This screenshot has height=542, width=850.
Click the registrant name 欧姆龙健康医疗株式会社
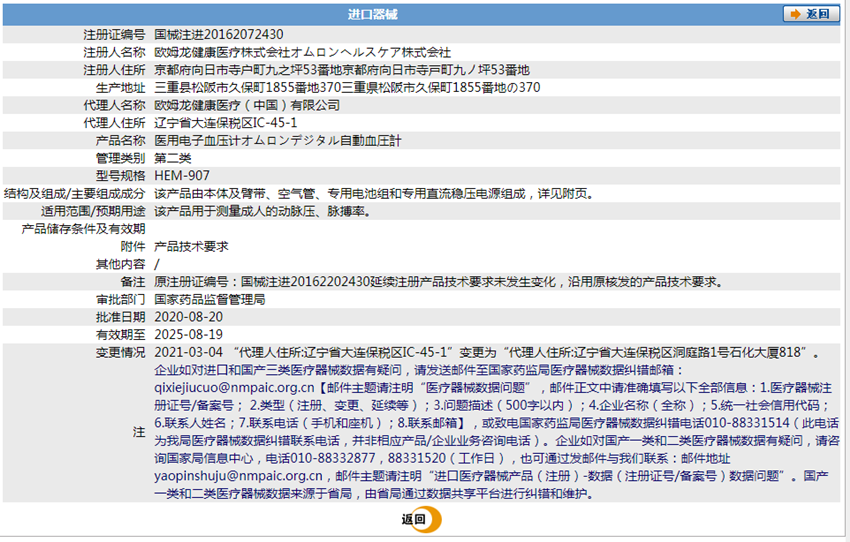coord(222,53)
